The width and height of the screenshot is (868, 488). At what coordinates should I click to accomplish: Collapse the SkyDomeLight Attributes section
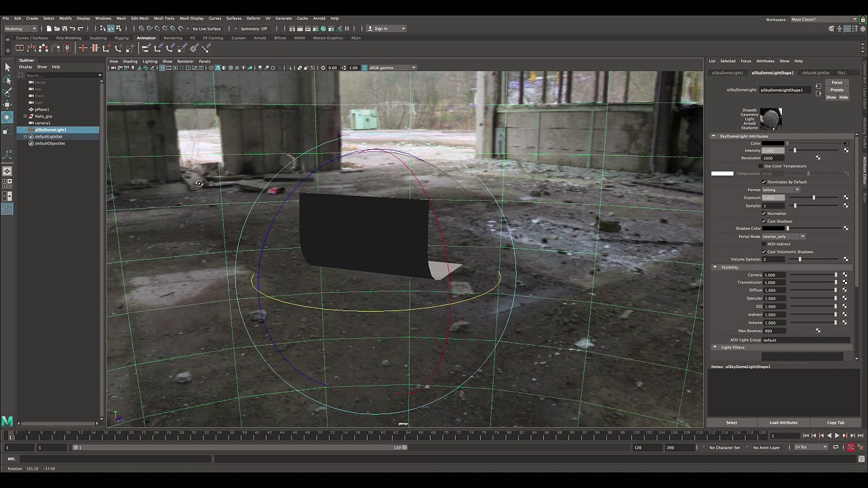tap(713, 136)
